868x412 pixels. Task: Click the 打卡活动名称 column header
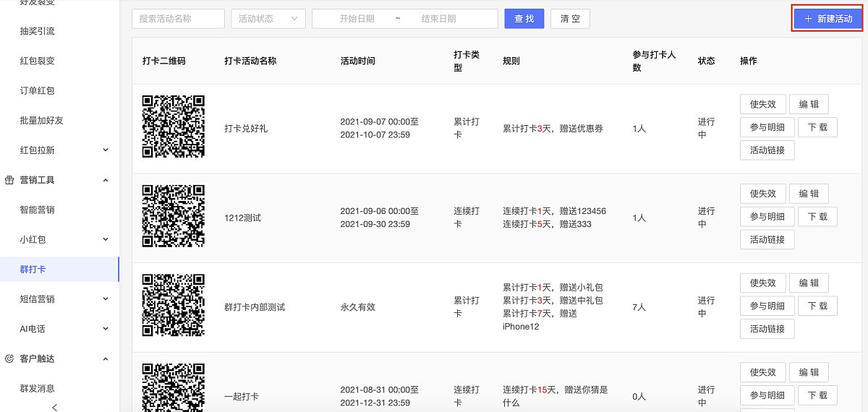pos(250,61)
